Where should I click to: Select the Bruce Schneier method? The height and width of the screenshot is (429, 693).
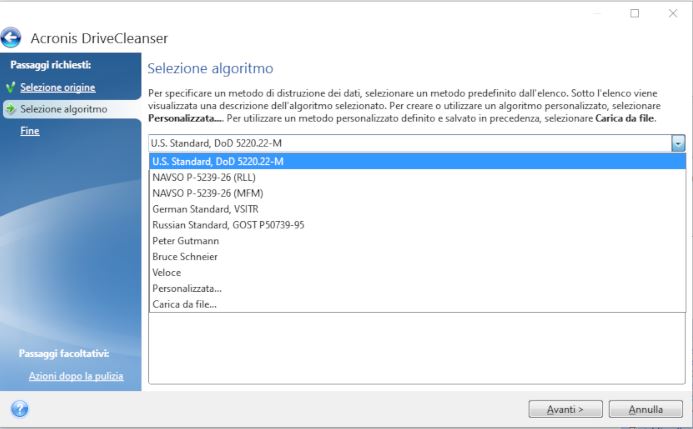(x=418, y=257)
